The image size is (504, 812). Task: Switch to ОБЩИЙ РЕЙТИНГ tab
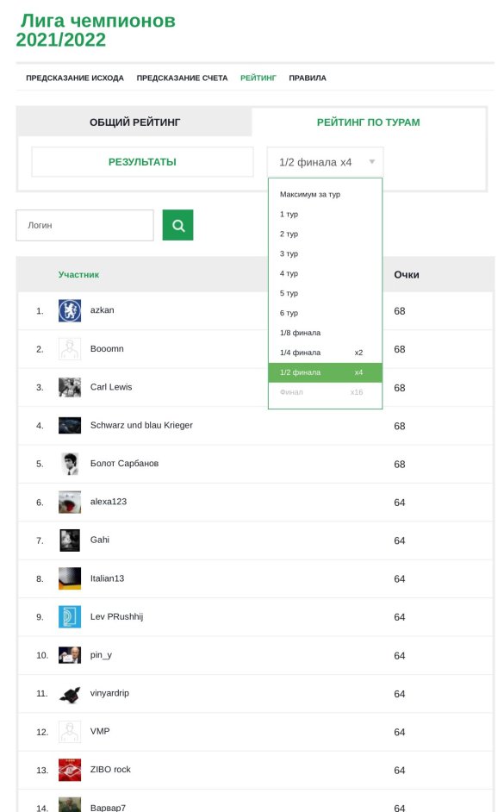[x=135, y=122]
